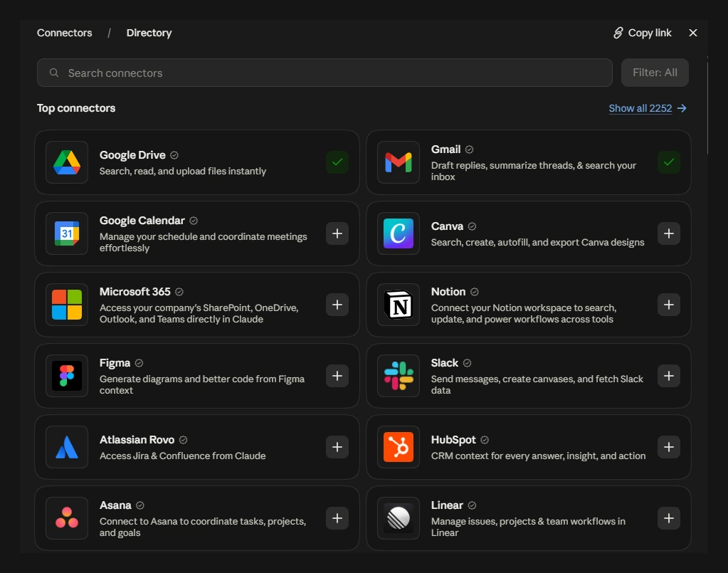Click the Gmail envelope logo icon
This screenshot has width=728, height=573.
pyautogui.click(x=399, y=162)
